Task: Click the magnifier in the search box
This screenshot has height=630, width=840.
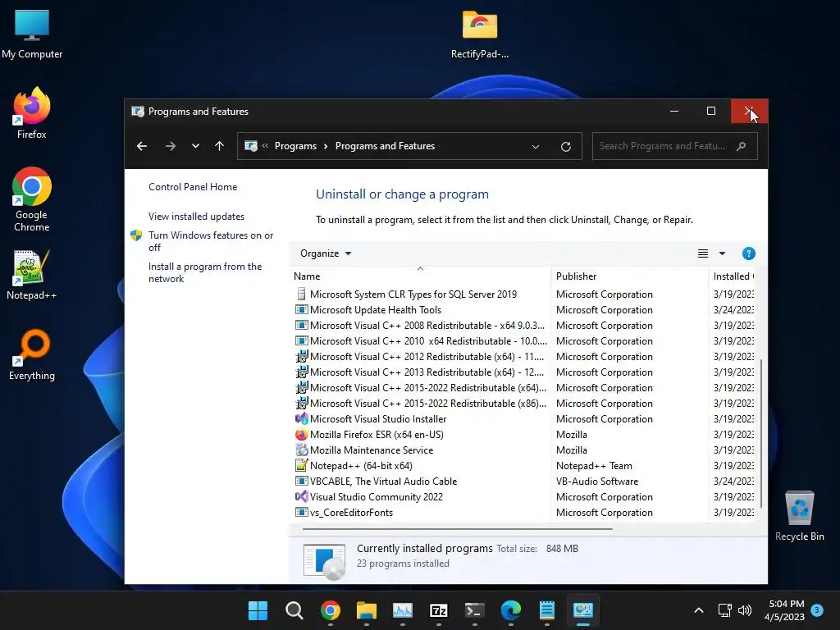Action: click(742, 146)
